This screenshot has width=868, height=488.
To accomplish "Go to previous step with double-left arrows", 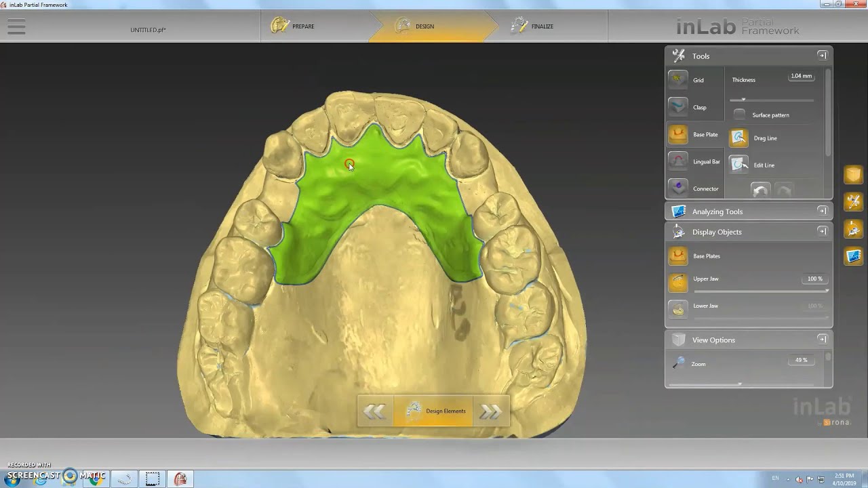I will click(375, 411).
